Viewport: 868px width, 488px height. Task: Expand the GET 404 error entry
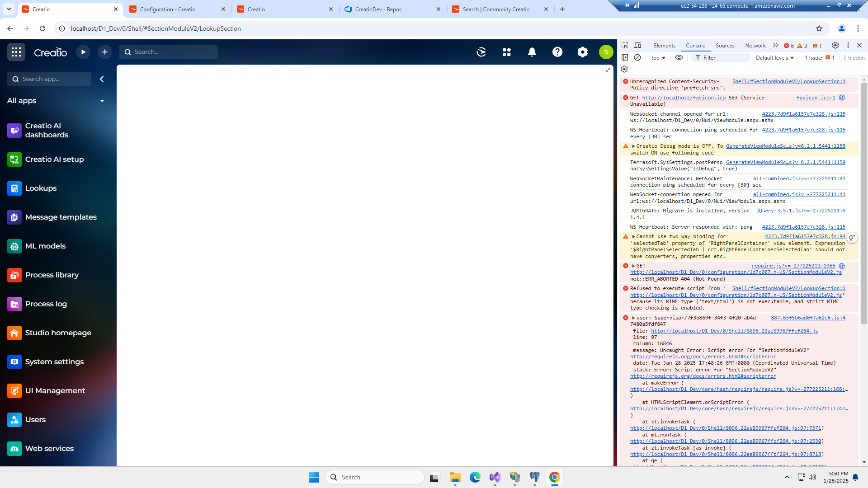click(x=633, y=266)
